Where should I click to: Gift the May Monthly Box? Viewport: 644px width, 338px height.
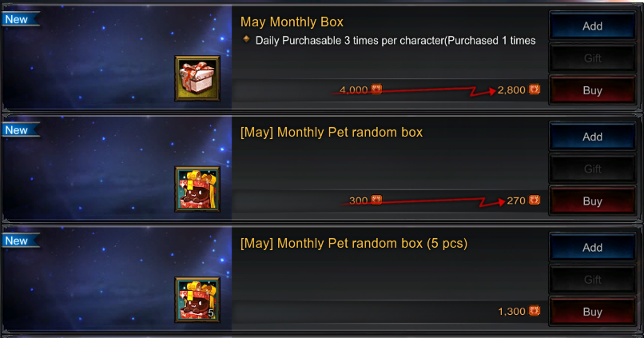[x=592, y=58]
